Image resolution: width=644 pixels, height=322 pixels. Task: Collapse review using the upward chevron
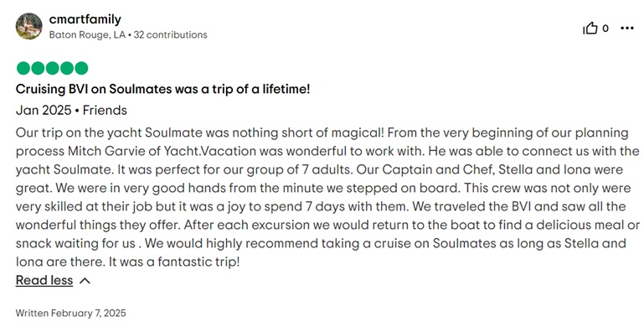pyautogui.click(x=85, y=281)
